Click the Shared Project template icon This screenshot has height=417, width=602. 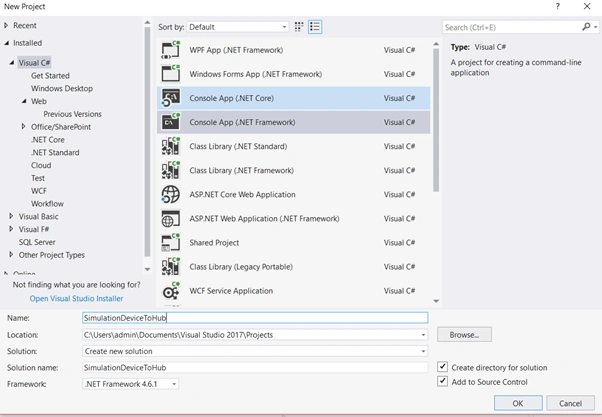coord(171,243)
